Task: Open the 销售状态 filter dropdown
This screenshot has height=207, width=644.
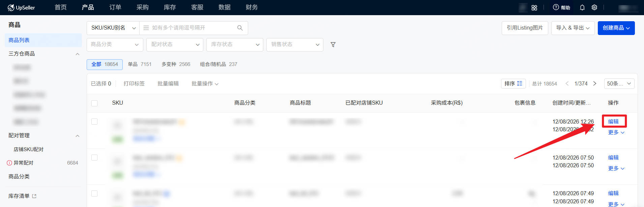Action: [x=295, y=44]
